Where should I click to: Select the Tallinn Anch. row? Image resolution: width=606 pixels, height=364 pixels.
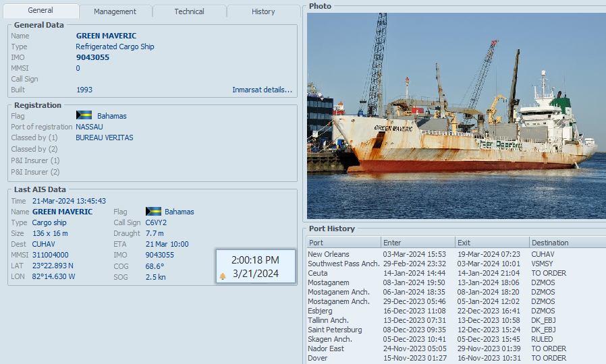coord(456,320)
